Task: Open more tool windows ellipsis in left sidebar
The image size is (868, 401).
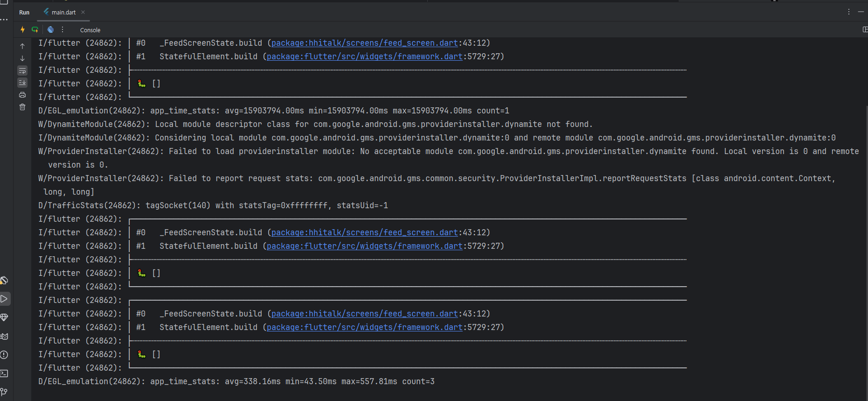Action: tap(4, 20)
